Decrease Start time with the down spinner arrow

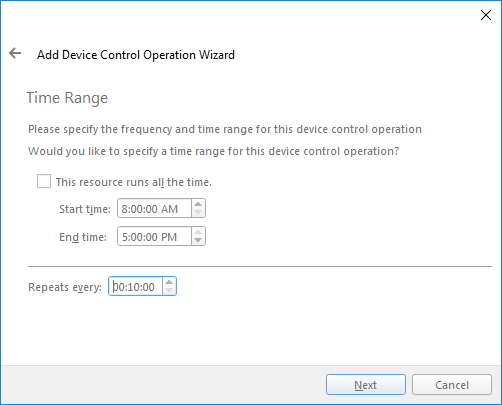tap(198, 212)
